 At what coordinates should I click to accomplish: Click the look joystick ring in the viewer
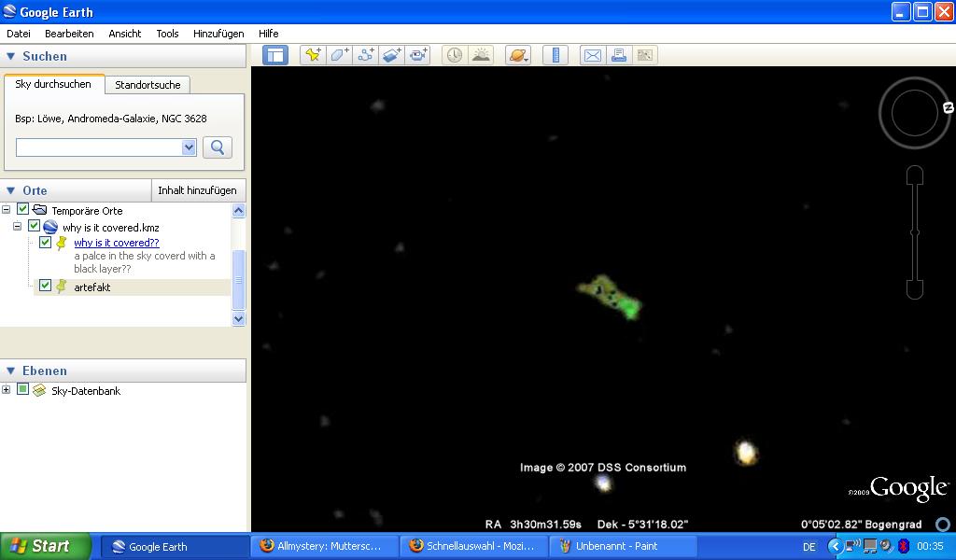(x=915, y=113)
